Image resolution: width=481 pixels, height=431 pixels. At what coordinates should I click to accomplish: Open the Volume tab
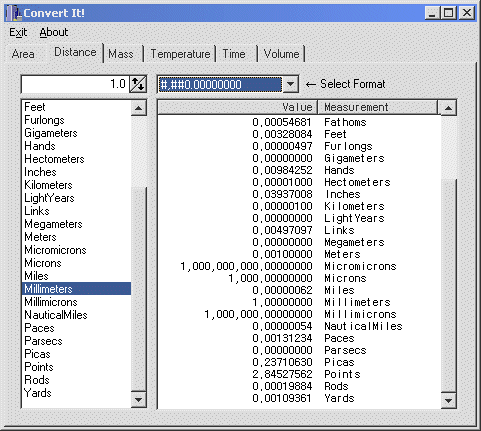(x=282, y=54)
